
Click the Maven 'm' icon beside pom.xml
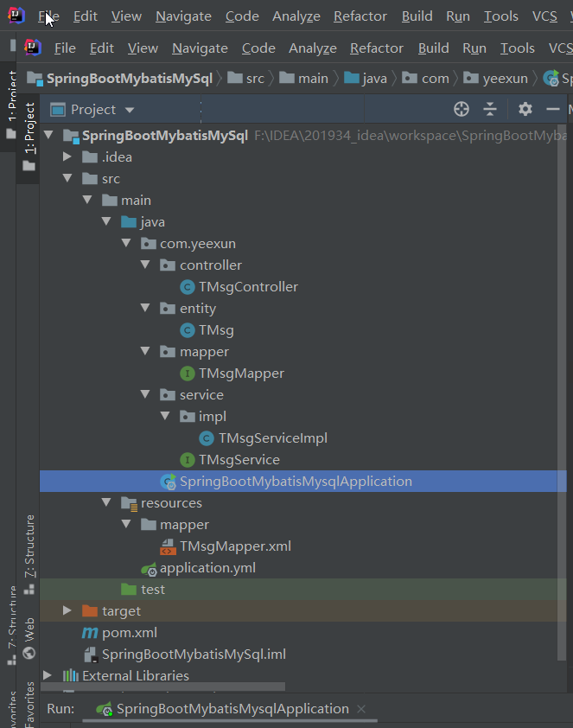pyautogui.click(x=91, y=632)
